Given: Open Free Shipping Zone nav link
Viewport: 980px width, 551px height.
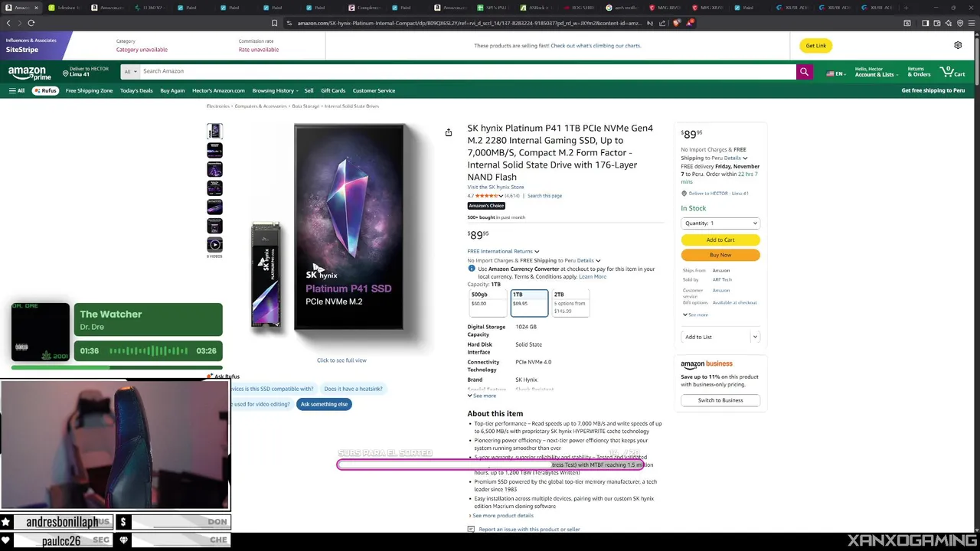Looking at the screenshot, I should (x=89, y=90).
